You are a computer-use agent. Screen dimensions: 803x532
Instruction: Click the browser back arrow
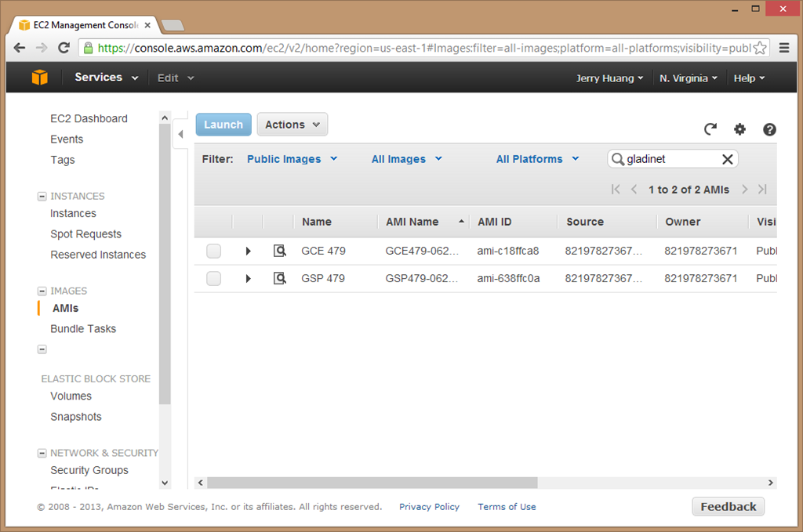pyautogui.click(x=20, y=48)
